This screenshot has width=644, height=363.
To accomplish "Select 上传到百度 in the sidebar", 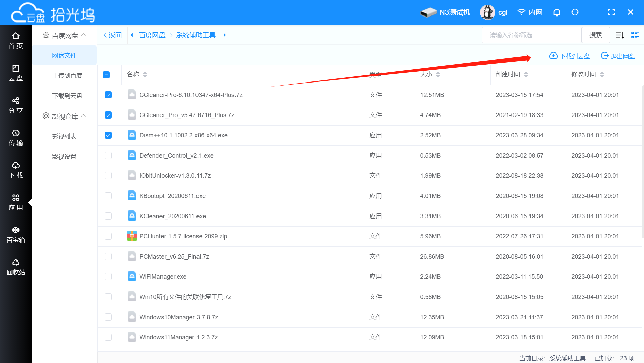I will tap(67, 75).
